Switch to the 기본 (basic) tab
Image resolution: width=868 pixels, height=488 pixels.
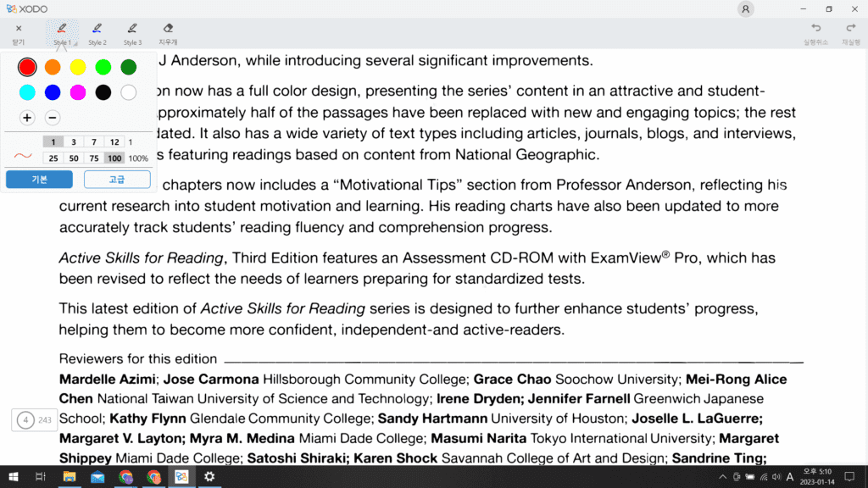(39, 180)
